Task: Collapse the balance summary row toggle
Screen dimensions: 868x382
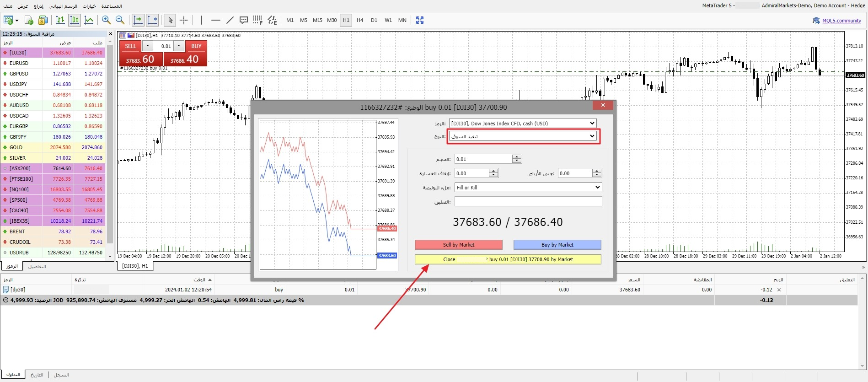Action: coord(5,300)
